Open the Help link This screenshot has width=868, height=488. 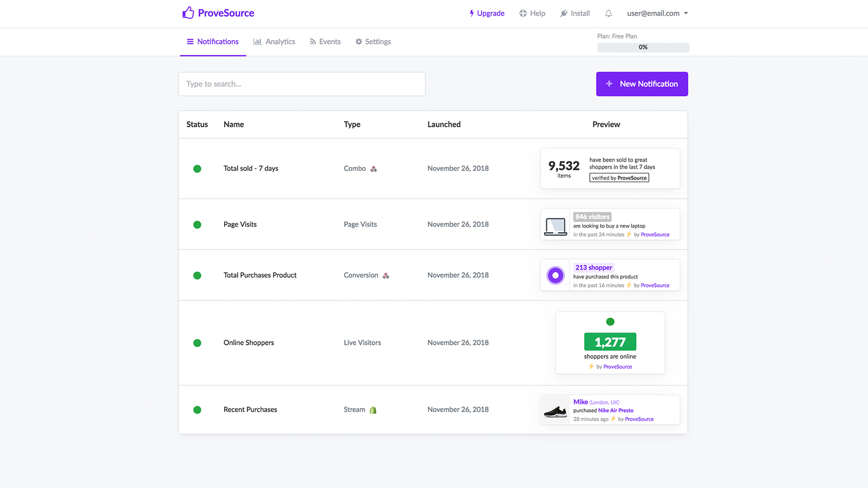point(532,14)
